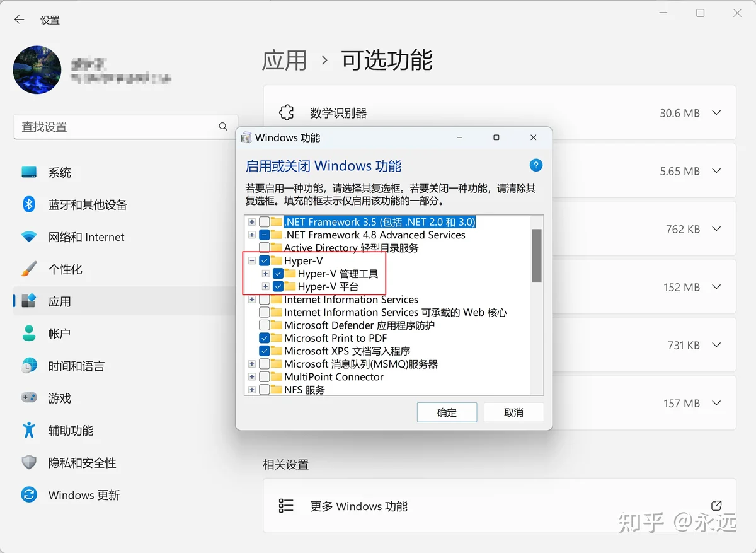This screenshot has height=553, width=756.
Task: Check Microsoft 消息队列(MSMQ)服务器 checkbox
Action: (x=265, y=364)
